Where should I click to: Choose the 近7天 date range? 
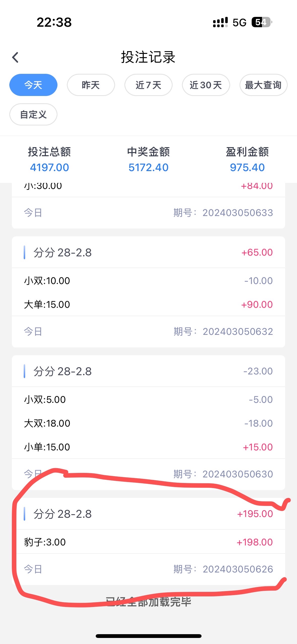148,85
